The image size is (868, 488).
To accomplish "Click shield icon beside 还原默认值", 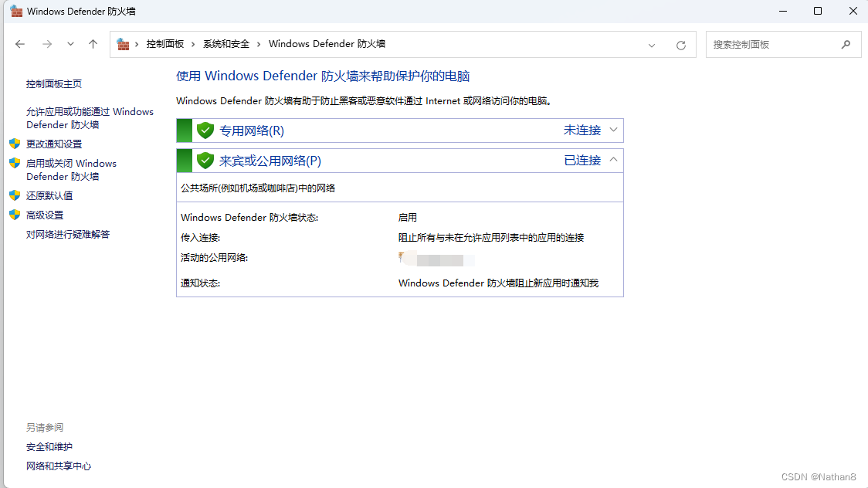I will pos(15,195).
